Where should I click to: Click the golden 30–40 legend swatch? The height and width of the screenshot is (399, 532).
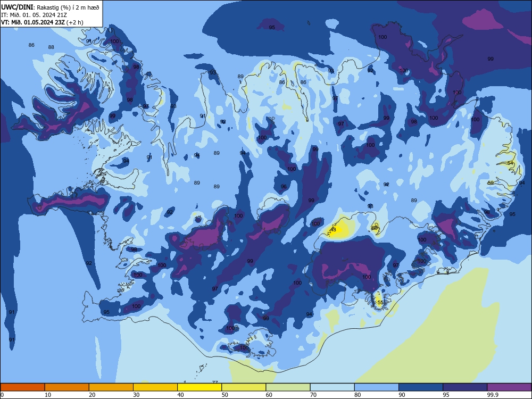155,387
